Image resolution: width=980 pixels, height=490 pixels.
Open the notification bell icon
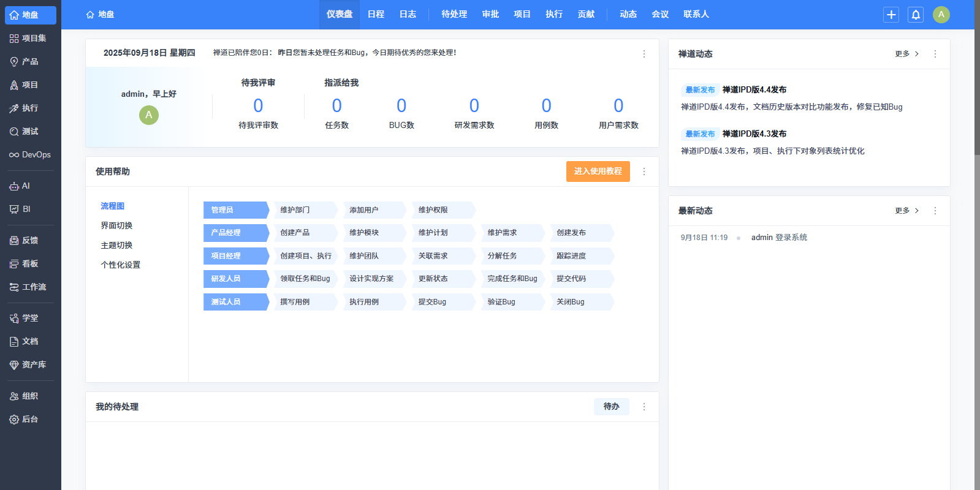[916, 15]
